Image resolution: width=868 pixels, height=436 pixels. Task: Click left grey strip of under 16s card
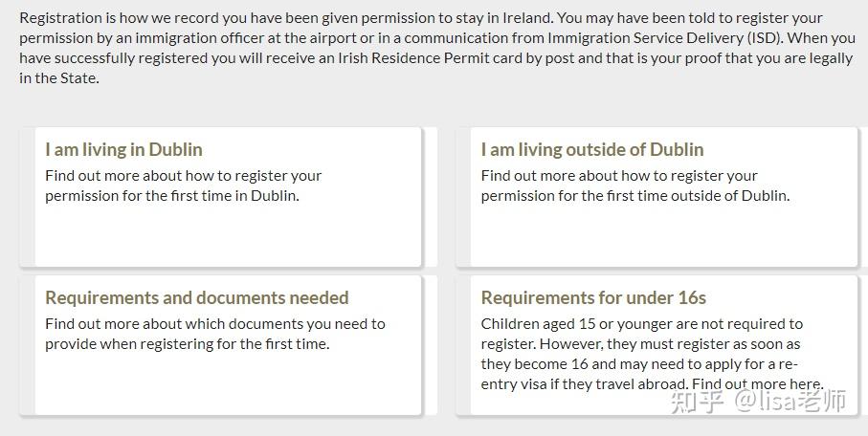pyautogui.click(x=463, y=345)
